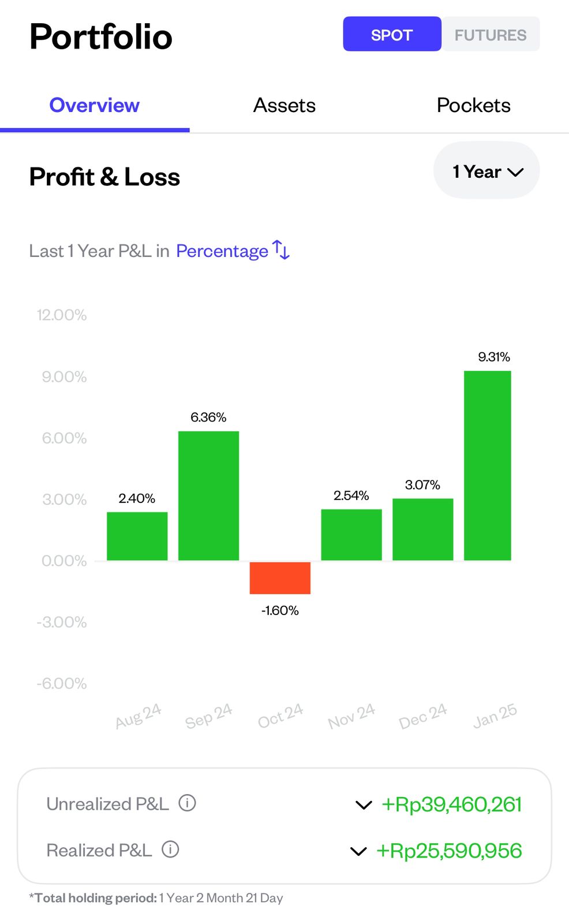
Task: Tap the +Rp25,590,956 realized amount
Action: [449, 851]
